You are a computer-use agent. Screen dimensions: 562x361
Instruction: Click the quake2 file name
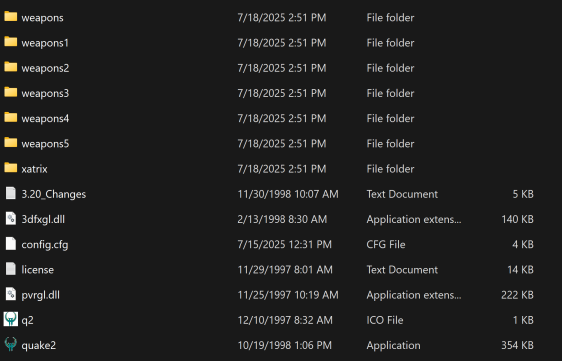pyautogui.click(x=39, y=345)
